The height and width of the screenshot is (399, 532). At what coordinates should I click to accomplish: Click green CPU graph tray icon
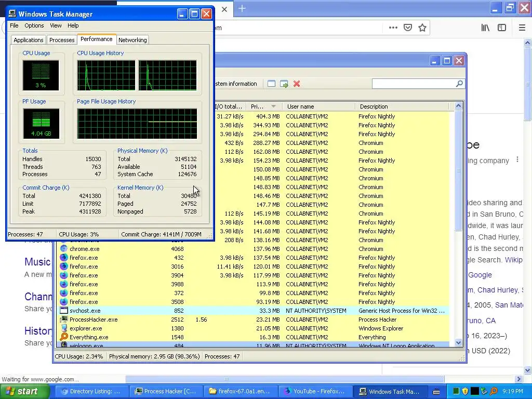coord(456,391)
